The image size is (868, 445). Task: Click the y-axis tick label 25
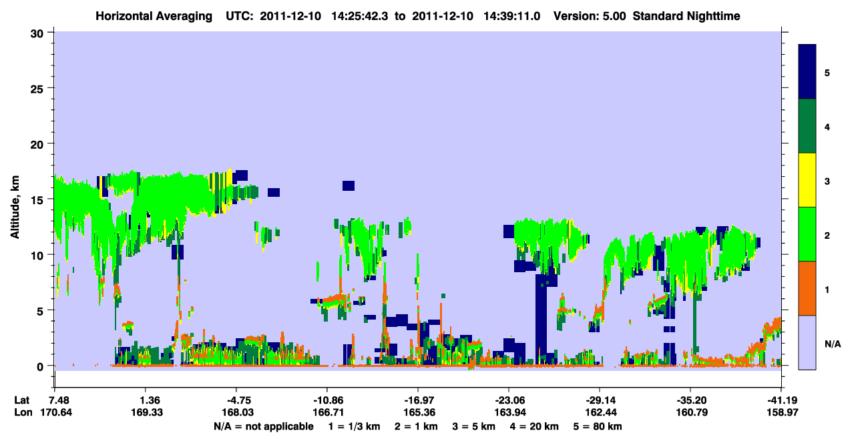39,88
